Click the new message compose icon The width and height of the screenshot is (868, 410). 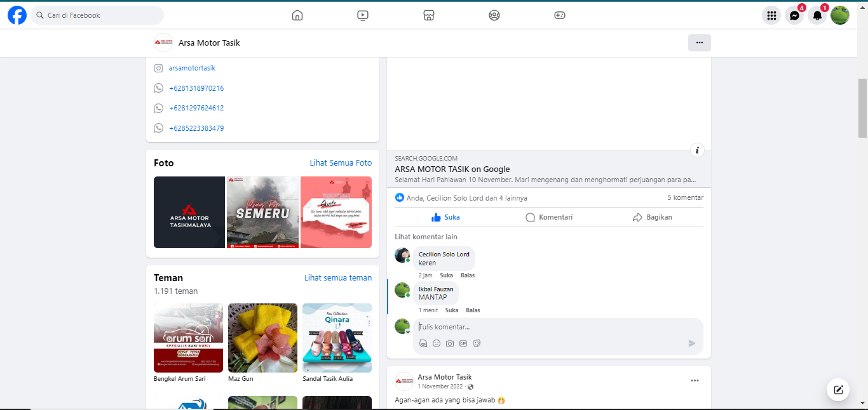tap(838, 390)
